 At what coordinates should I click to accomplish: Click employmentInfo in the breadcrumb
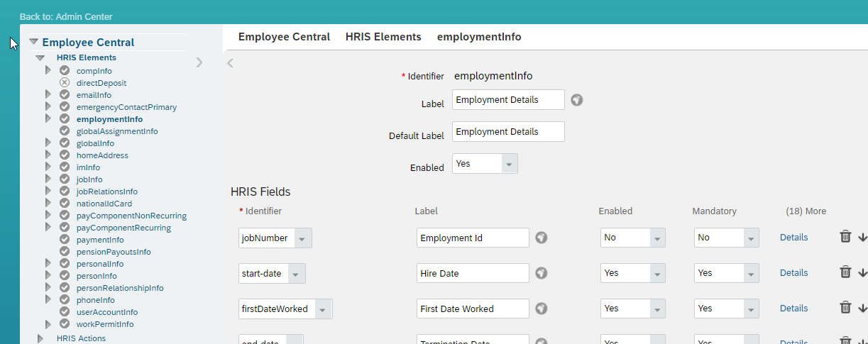479,37
